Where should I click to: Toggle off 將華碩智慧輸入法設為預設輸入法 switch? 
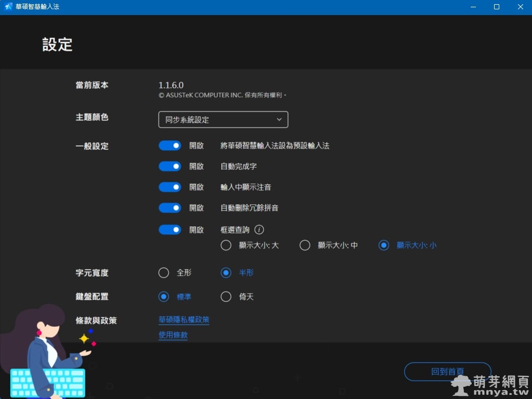click(x=170, y=146)
